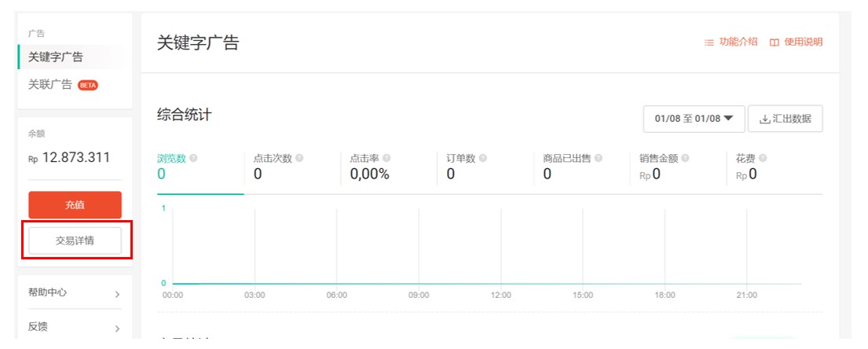This screenshot has width=868, height=349.
Task: Click help icon next to 点击次数
Action: (x=299, y=158)
